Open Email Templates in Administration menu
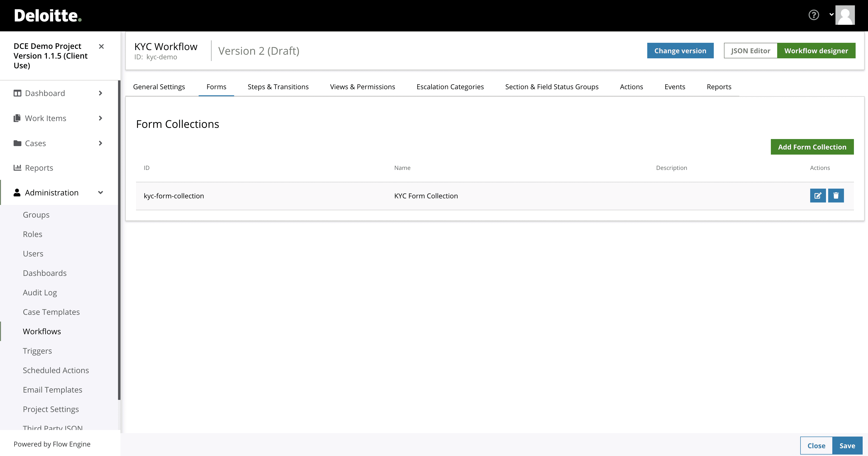 pos(52,390)
